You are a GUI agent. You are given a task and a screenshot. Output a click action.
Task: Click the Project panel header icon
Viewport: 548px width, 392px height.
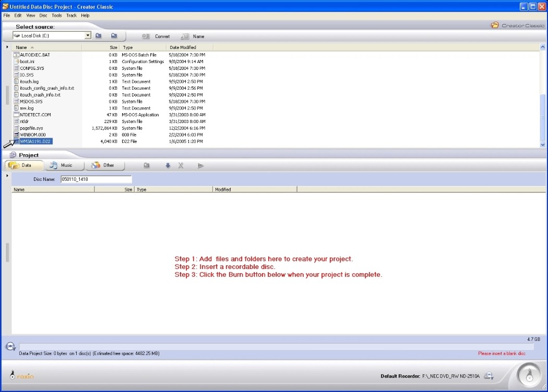13,155
